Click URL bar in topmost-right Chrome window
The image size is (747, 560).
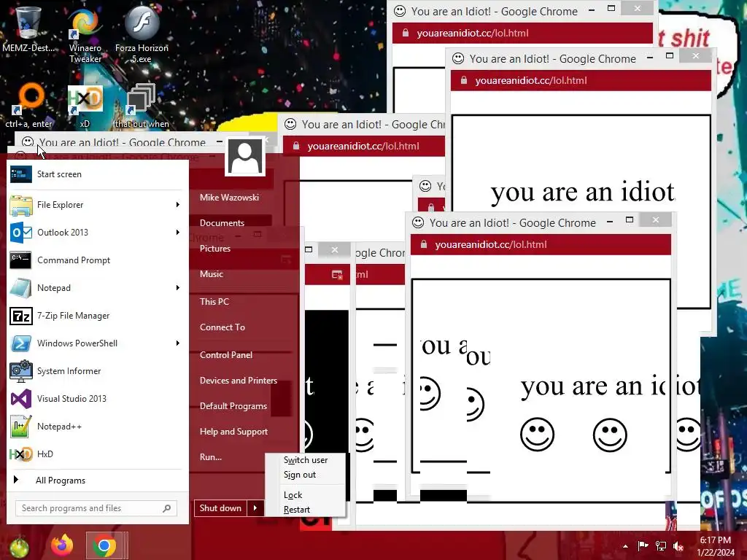pos(581,80)
